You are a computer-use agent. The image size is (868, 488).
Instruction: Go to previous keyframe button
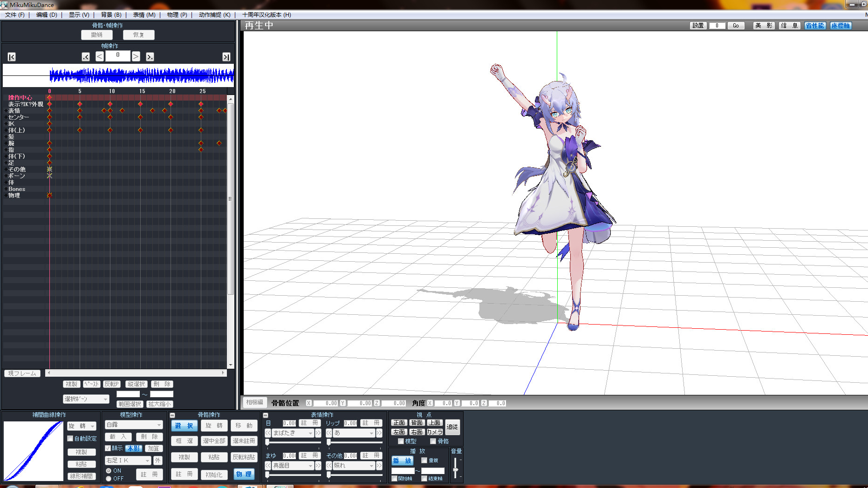point(86,57)
